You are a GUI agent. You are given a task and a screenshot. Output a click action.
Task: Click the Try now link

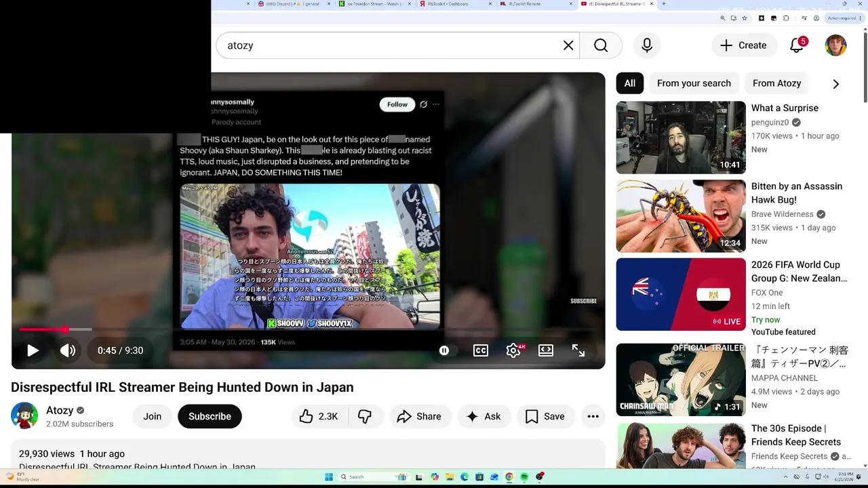pos(766,320)
